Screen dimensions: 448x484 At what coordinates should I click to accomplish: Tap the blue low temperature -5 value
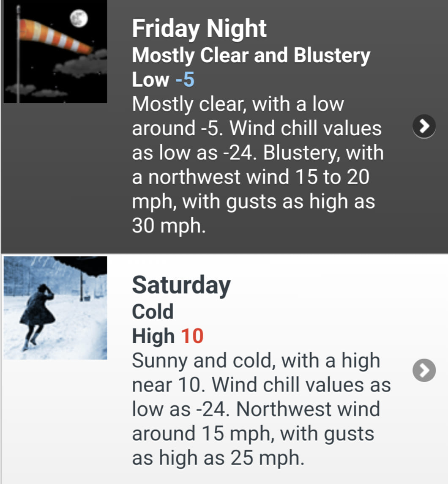tap(185, 79)
